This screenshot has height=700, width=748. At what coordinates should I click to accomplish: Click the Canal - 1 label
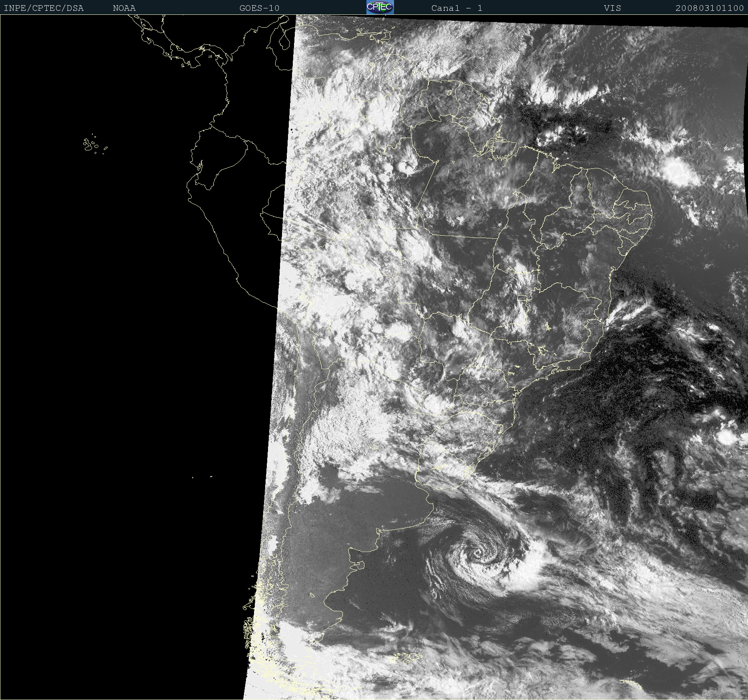[x=457, y=8]
